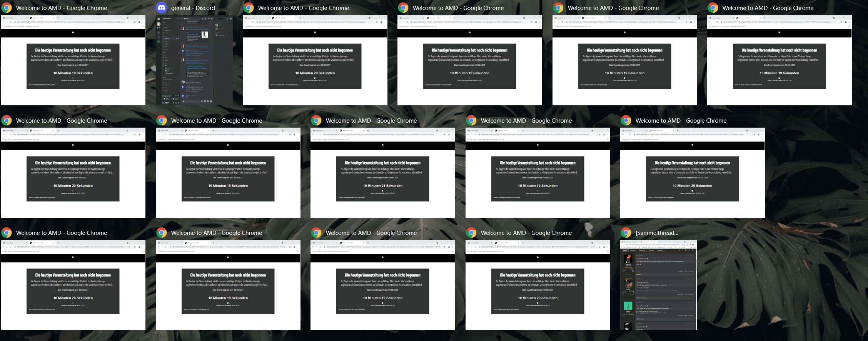The image size is (868, 341).
Task: Click the Chrome icon beside the [Sammelthread... title
Action: pyautogui.click(x=626, y=233)
